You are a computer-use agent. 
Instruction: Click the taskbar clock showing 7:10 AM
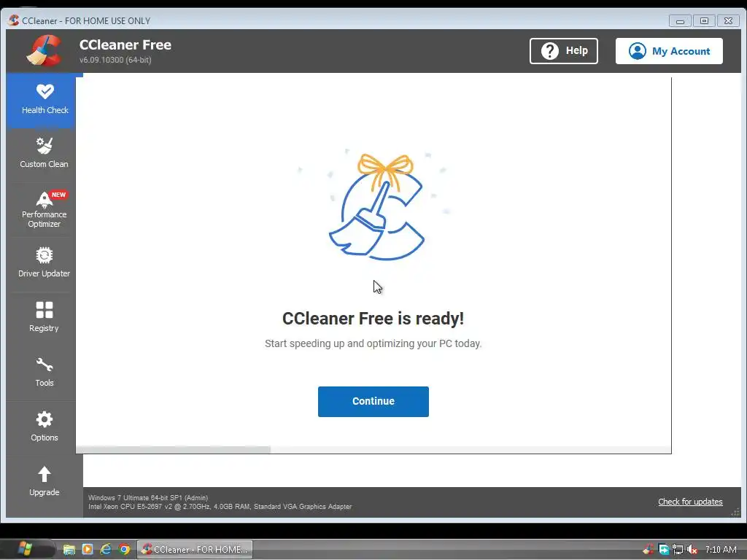[720, 550]
